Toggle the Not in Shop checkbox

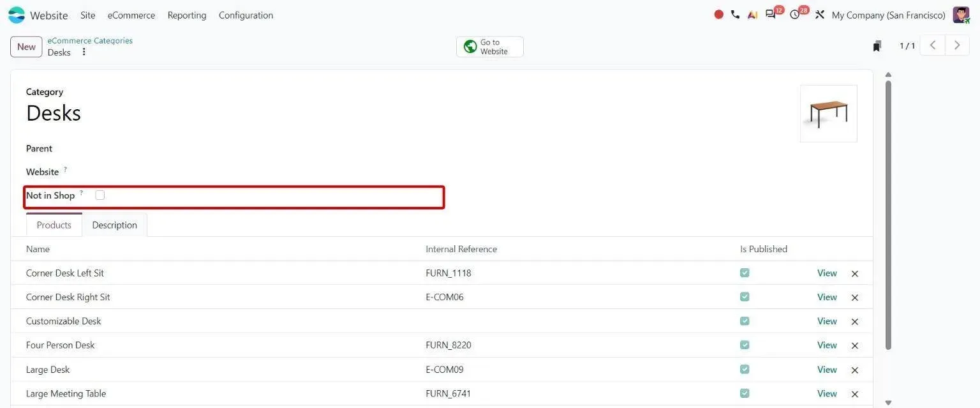[x=100, y=195]
